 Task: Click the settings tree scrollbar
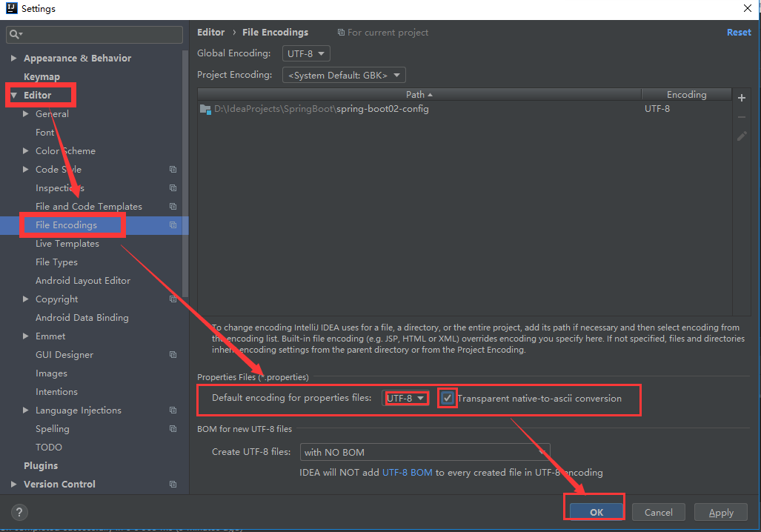[185, 174]
